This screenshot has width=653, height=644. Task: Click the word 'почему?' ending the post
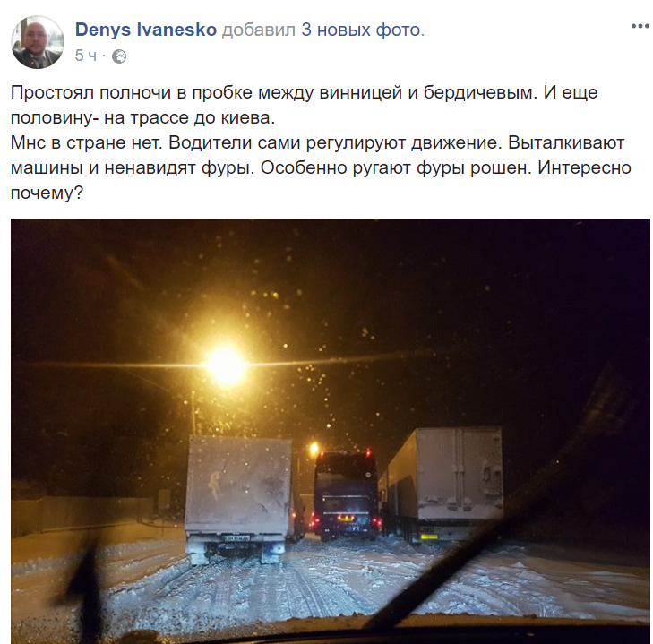tap(47, 193)
